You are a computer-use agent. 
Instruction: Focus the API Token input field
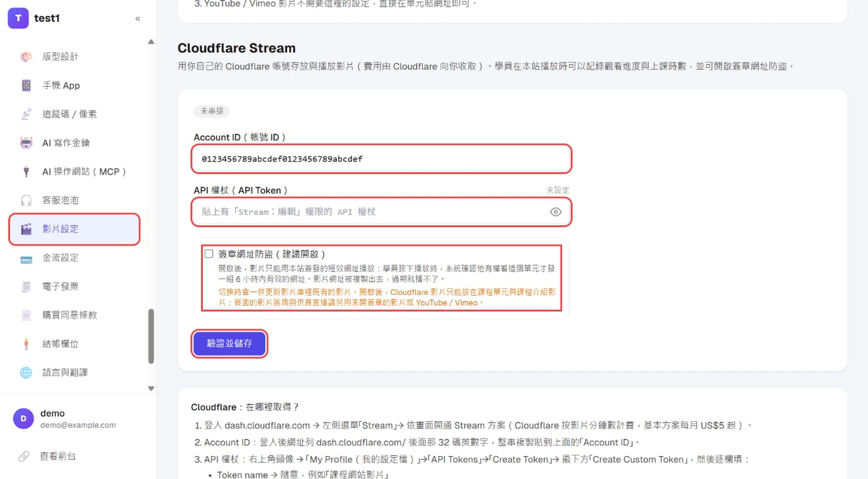[371, 212]
